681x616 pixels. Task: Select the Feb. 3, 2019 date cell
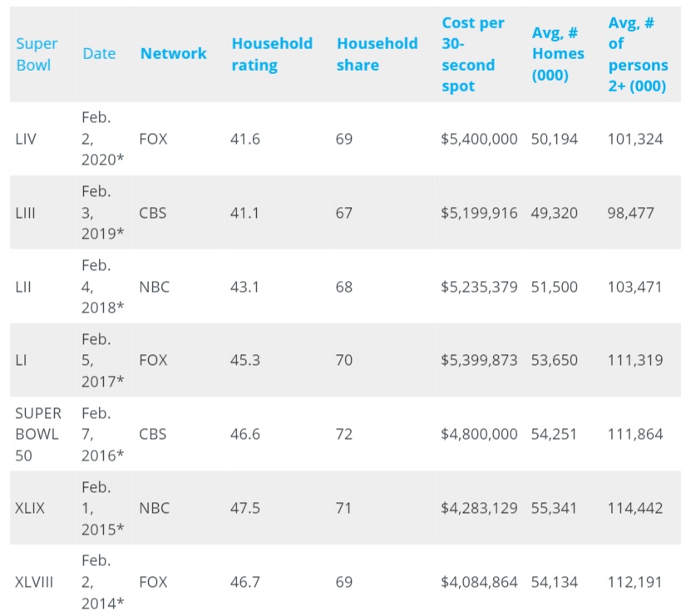101,213
